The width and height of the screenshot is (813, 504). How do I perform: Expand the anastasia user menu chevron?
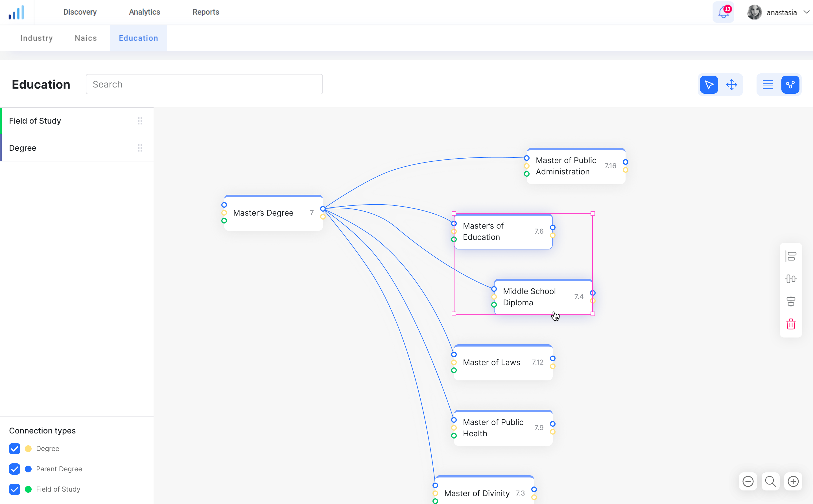(806, 12)
